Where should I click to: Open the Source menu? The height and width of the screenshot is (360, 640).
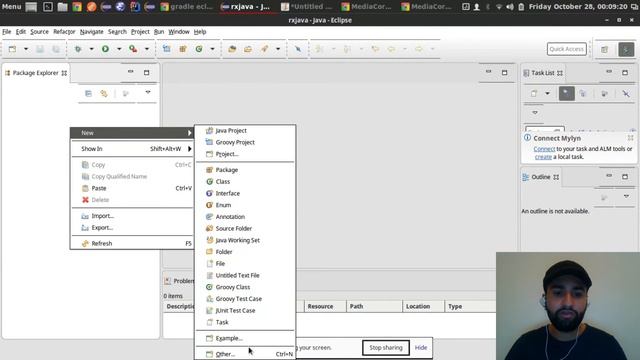click(39, 32)
